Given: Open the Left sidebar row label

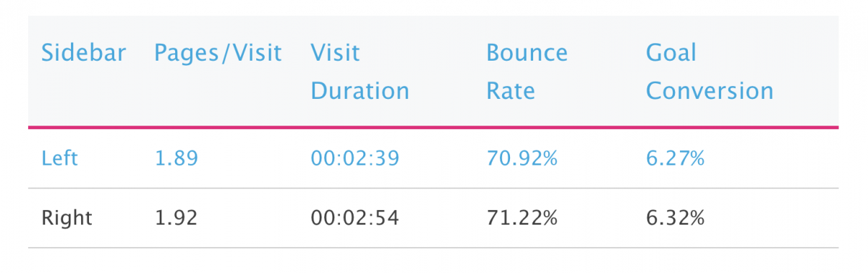Looking at the screenshot, I should 59,158.
